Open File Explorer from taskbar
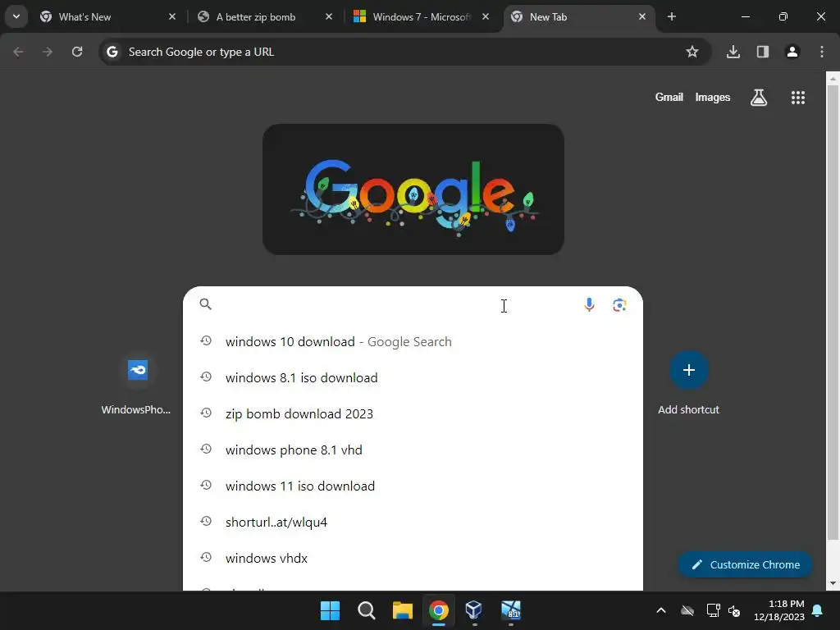Viewport: 840px width, 630px height. pos(402,610)
